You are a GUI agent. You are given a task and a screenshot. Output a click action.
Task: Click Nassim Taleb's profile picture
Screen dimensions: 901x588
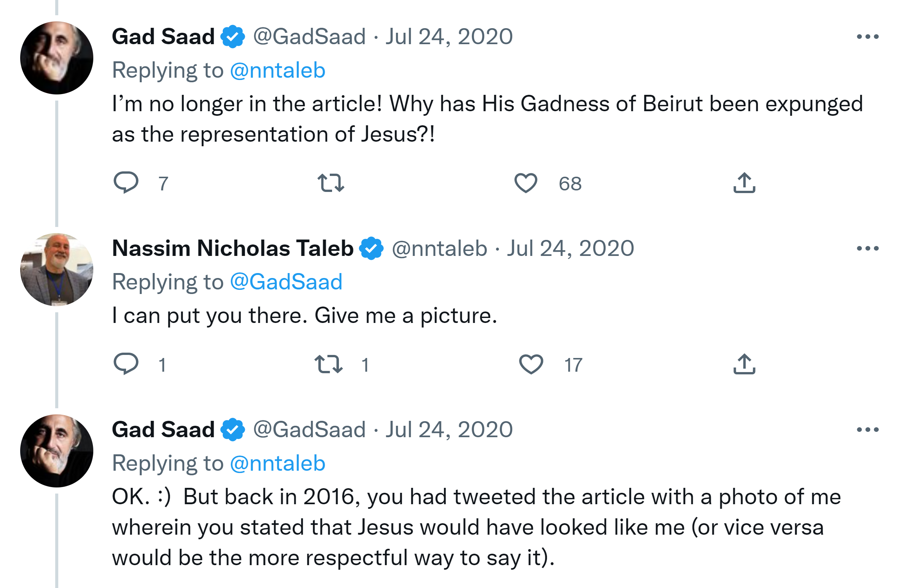57,270
